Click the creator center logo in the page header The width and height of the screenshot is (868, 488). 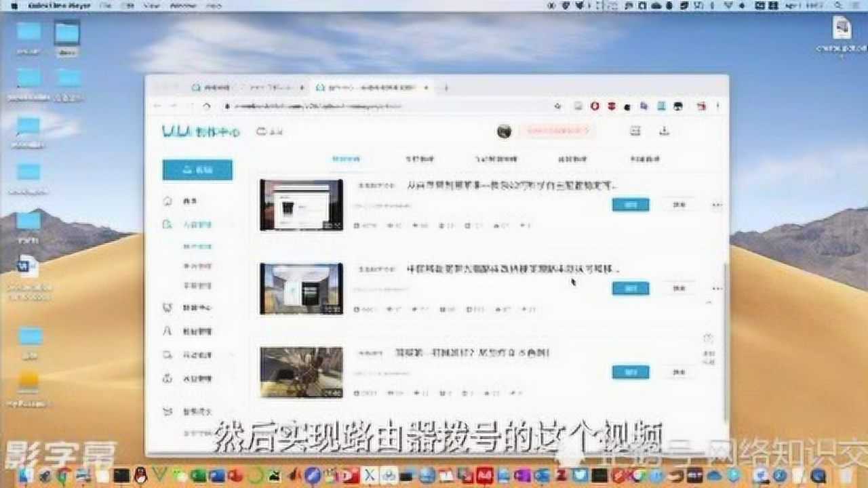click(201, 131)
